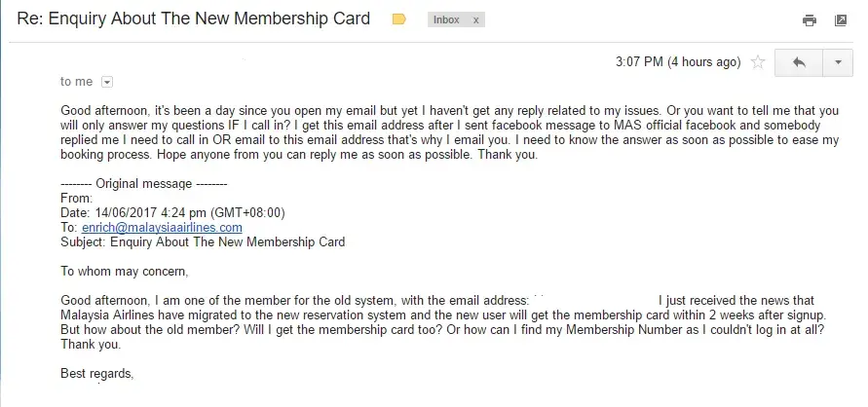The height and width of the screenshot is (407, 868).
Task: Open the email in a new window
Action: point(840,20)
